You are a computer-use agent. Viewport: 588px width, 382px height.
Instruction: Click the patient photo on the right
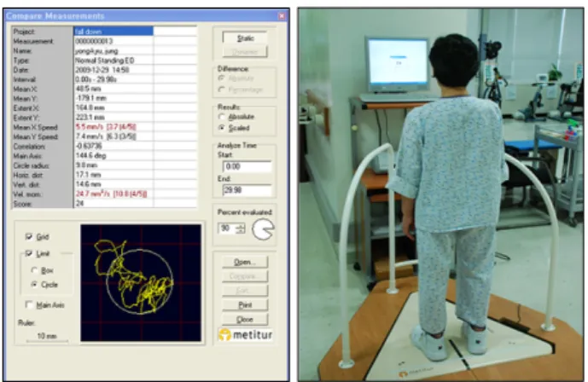pos(440,194)
